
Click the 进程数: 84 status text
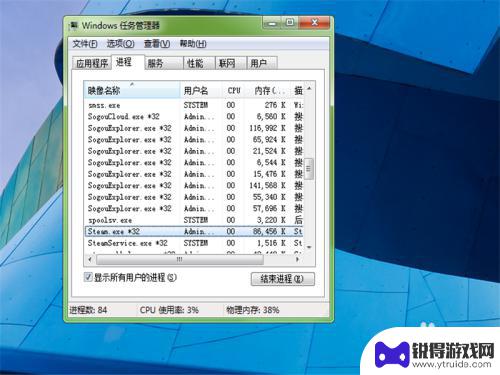[88, 310]
